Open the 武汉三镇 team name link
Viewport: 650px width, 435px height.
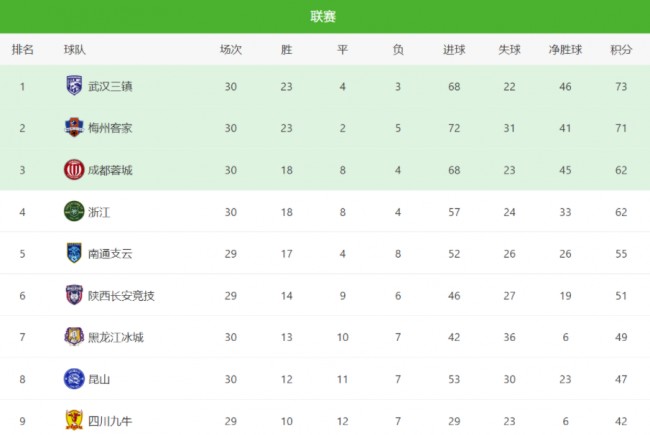[110, 86]
